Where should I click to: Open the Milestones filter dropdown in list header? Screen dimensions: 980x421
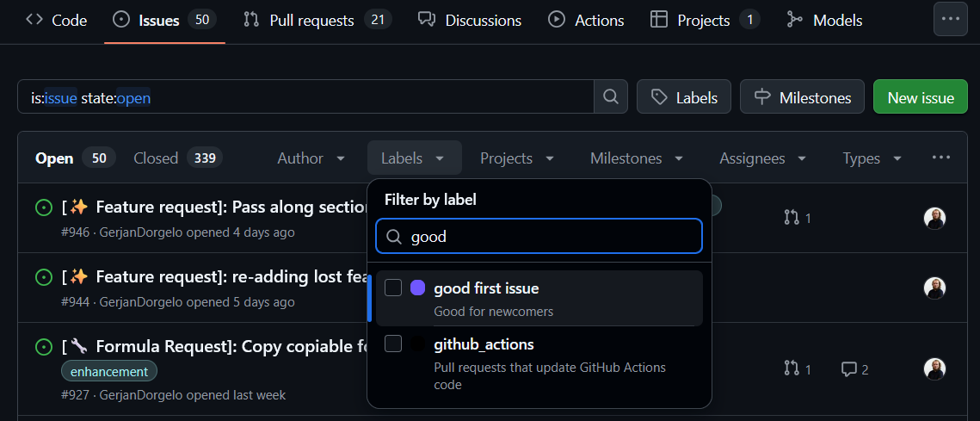[x=636, y=158]
